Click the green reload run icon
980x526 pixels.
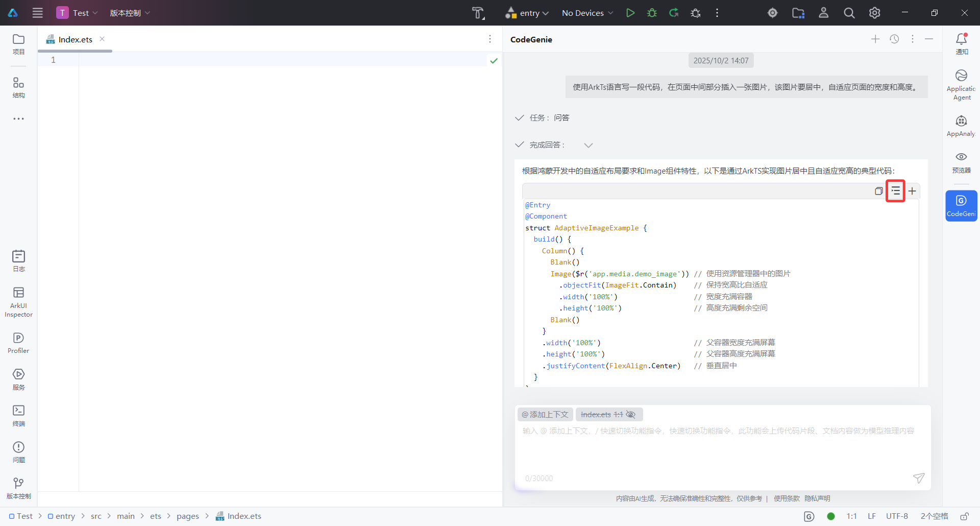(674, 13)
